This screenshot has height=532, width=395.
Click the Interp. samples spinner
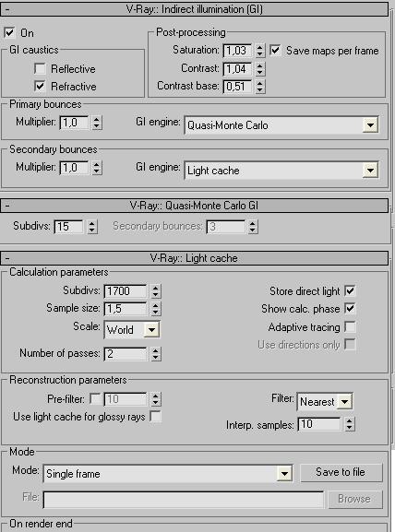pyautogui.click(x=349, y=424)
